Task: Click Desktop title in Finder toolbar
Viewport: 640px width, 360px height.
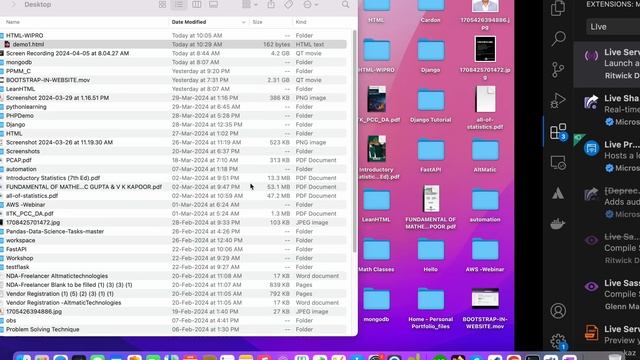Action: (38, 4)
